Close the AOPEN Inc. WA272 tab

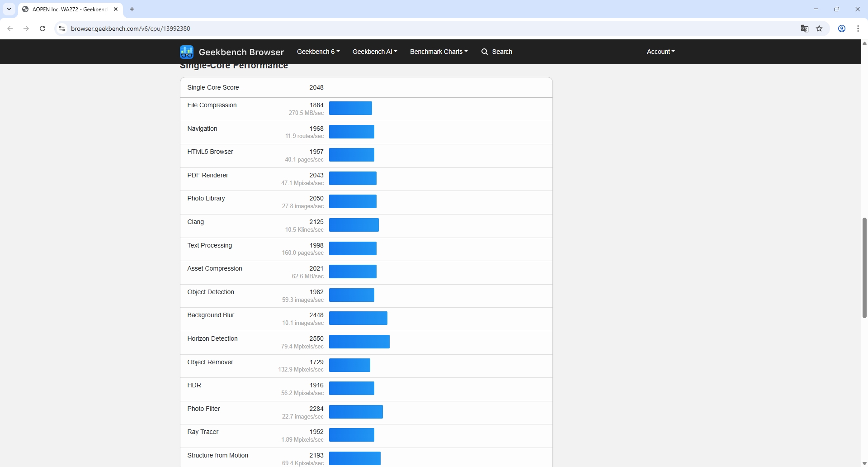click(116, 9)
